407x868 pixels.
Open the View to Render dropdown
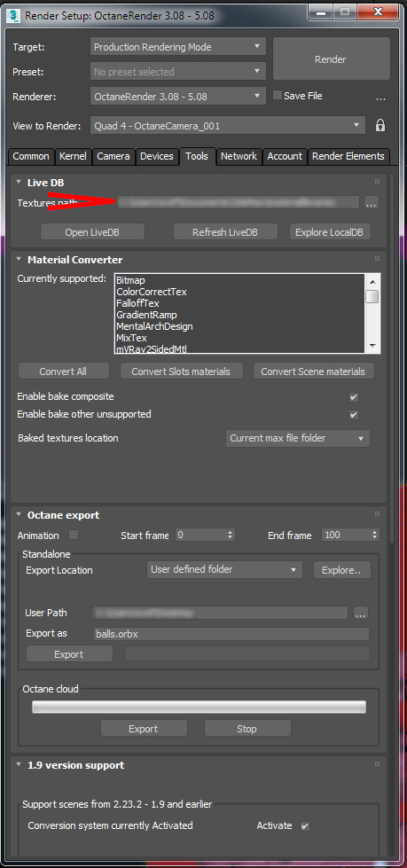point(228,126)
